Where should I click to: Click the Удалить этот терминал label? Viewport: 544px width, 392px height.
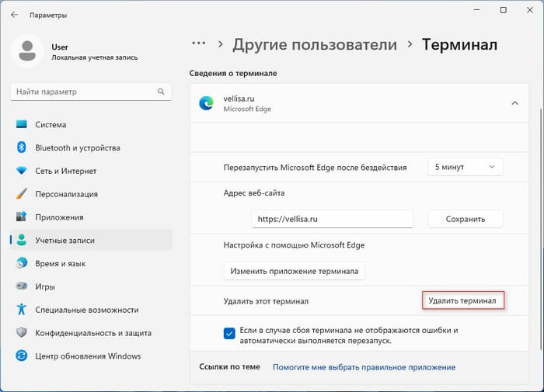click(266, 301)
